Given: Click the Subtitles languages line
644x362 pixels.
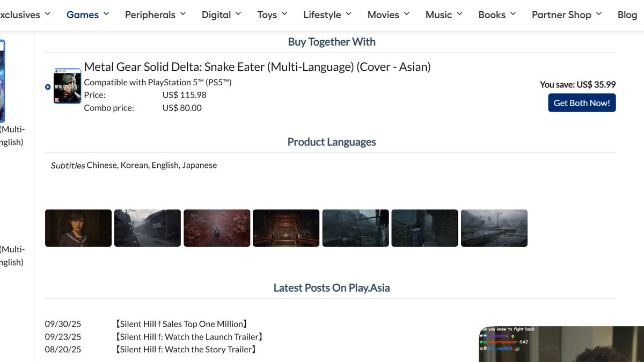Looking at the screenshot, I should click(x=134, y=165).
